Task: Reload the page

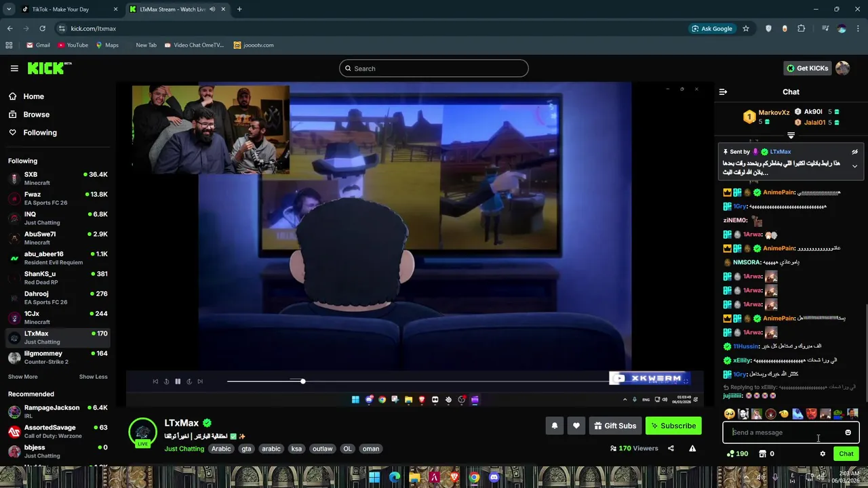Action: [42, 28]
